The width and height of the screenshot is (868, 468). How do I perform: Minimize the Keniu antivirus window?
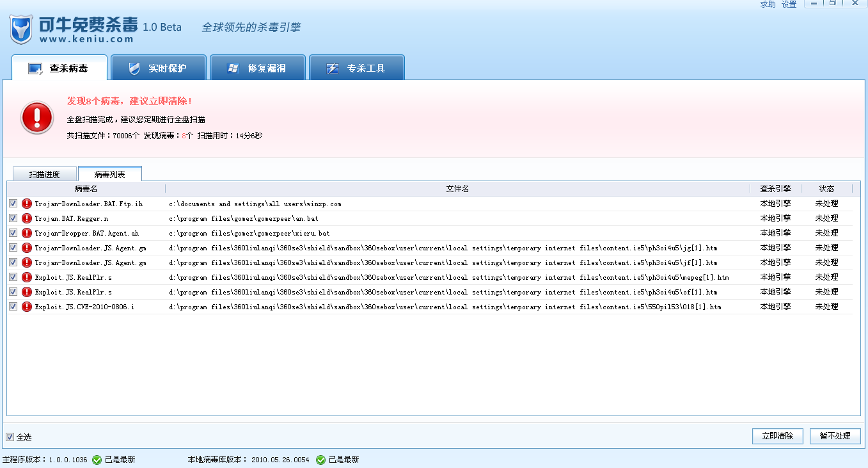[814, 3]
